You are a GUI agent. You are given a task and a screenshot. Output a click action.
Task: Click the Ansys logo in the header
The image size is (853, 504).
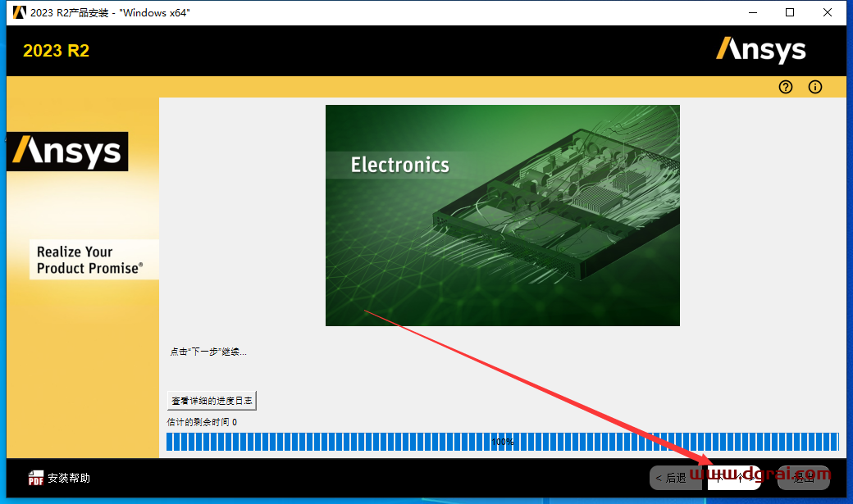(x=760, y=50)
